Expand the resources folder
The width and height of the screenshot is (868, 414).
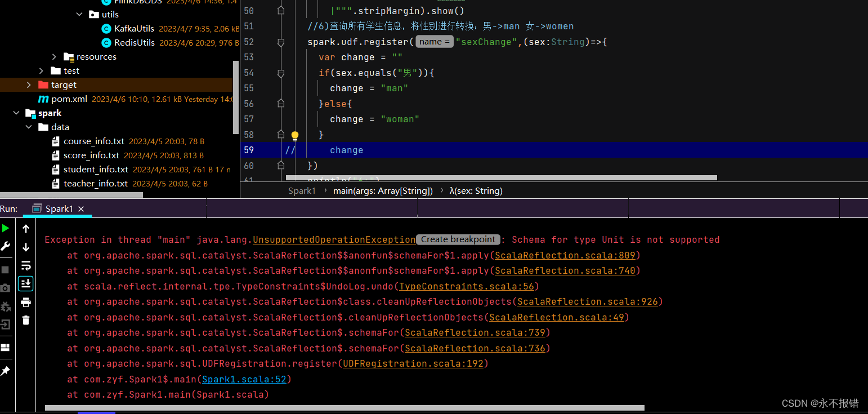(53, 56)
